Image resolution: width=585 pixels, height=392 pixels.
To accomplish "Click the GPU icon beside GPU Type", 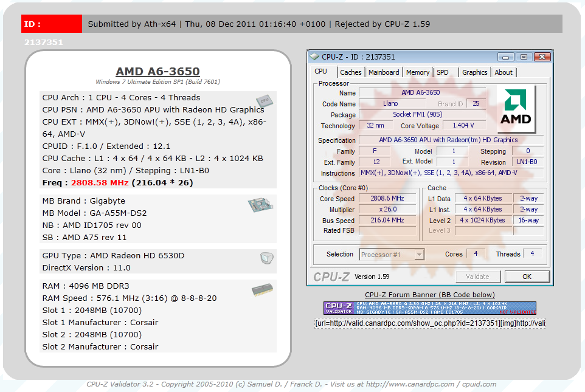I will 267,258.
